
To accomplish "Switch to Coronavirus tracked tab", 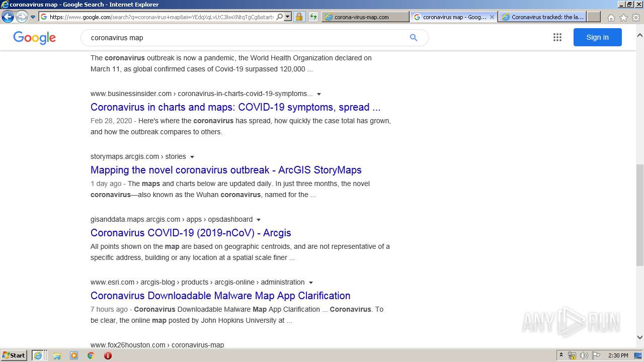I will (542, 17).
